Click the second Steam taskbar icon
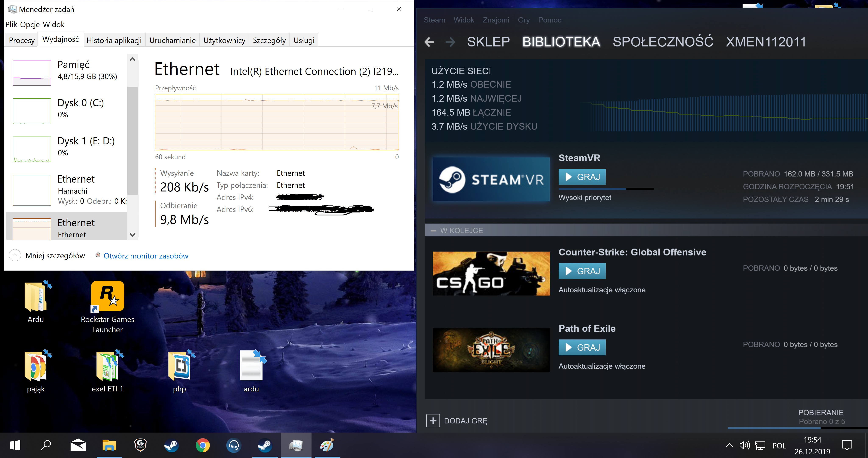This screenshot has width=868, height=458. (x=265, y=445)
